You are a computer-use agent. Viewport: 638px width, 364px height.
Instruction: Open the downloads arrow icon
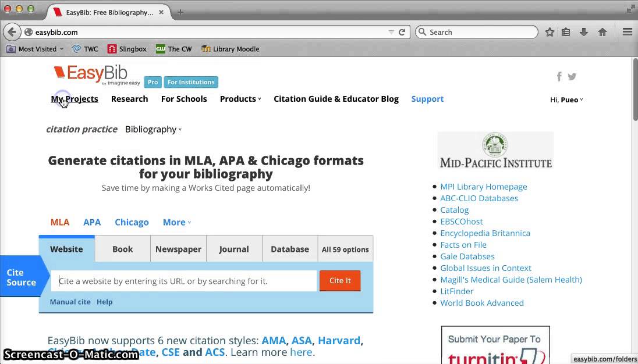click(583, 32)
